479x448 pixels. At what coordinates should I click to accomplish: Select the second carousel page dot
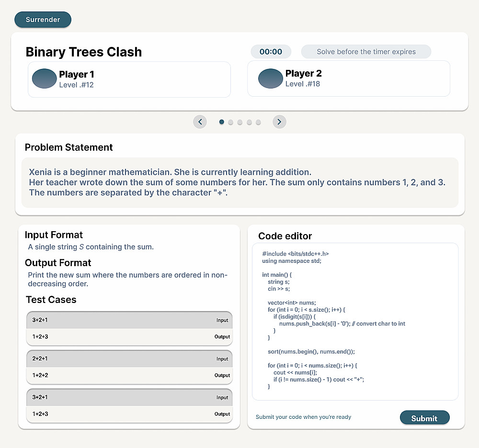point(231,122)
